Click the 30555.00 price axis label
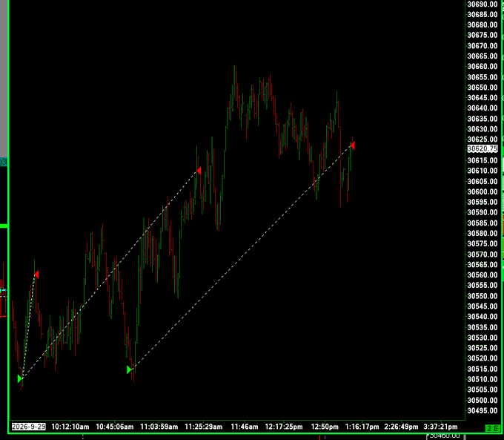The width and height of the screenshot is (504, 440). pyautogui.click(x=483, y=286)
